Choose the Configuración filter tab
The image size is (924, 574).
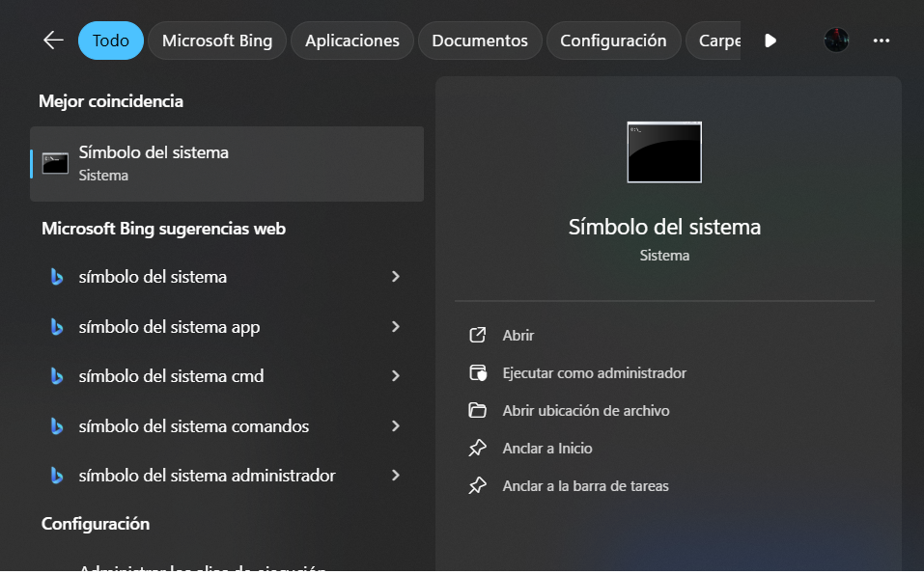[x=613, y=41]
